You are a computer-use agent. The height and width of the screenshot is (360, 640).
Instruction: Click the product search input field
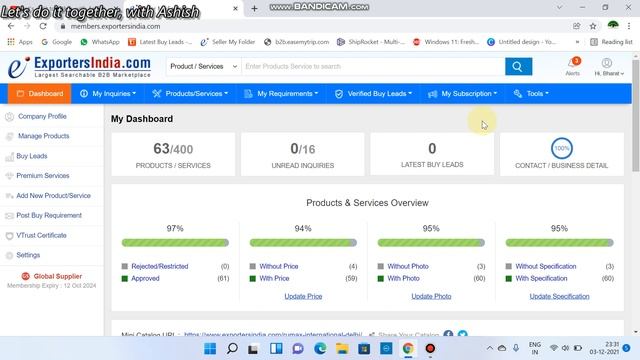[x=373, y=67]
